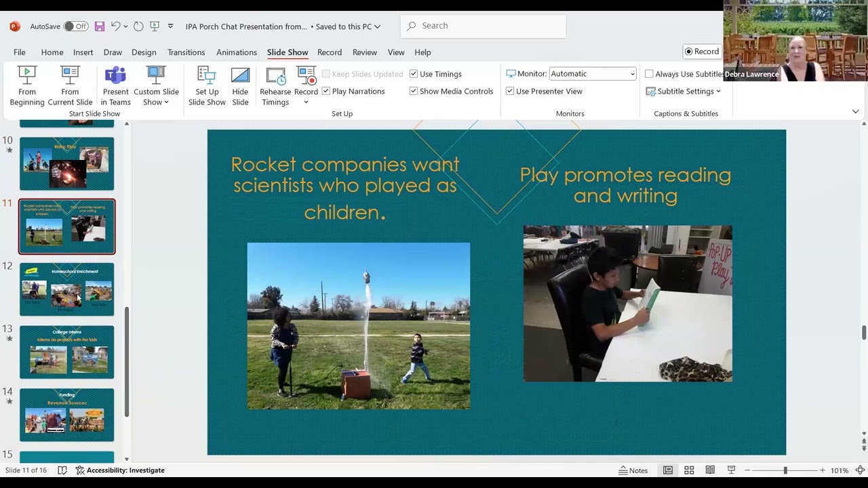
Task: Start show From Current Slide
Action: coord(70,86)
